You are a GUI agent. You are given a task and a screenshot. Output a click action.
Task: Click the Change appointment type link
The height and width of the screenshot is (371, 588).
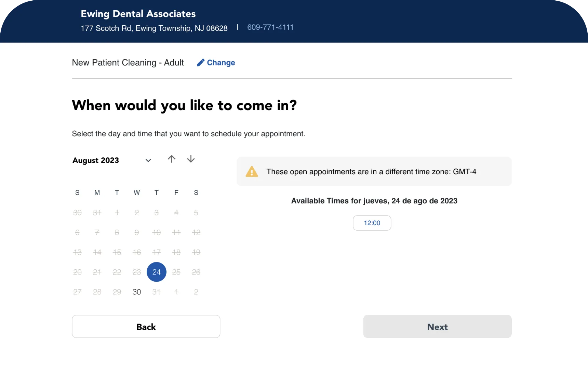[221, 63]
